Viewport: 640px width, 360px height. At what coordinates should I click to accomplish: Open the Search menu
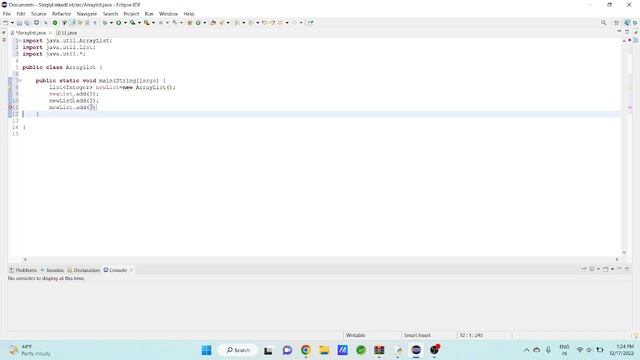click(x=110, y=14)
